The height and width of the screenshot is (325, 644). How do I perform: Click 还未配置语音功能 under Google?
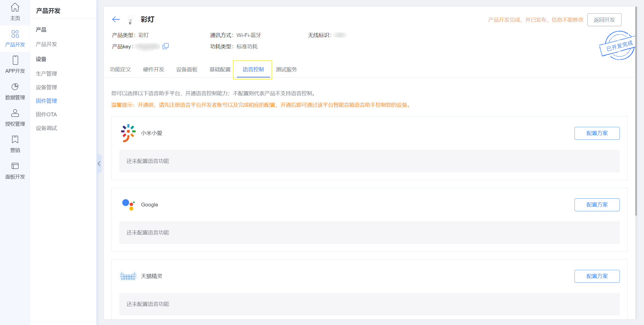pos(148,233)
